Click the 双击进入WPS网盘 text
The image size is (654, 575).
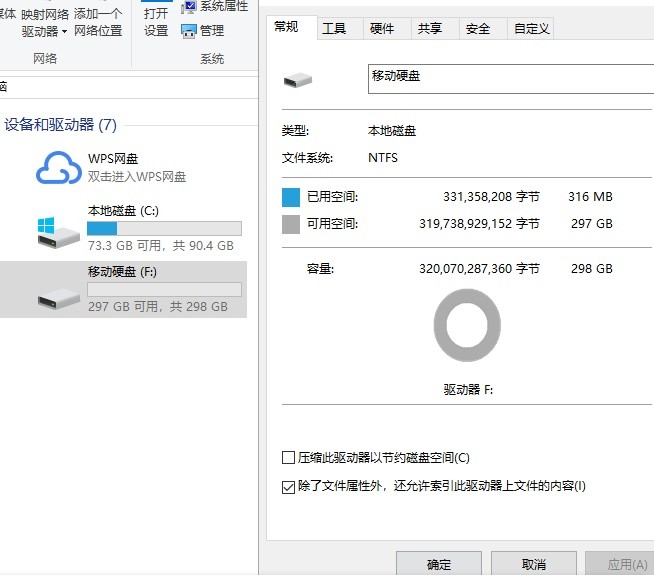tap(137, 177)
